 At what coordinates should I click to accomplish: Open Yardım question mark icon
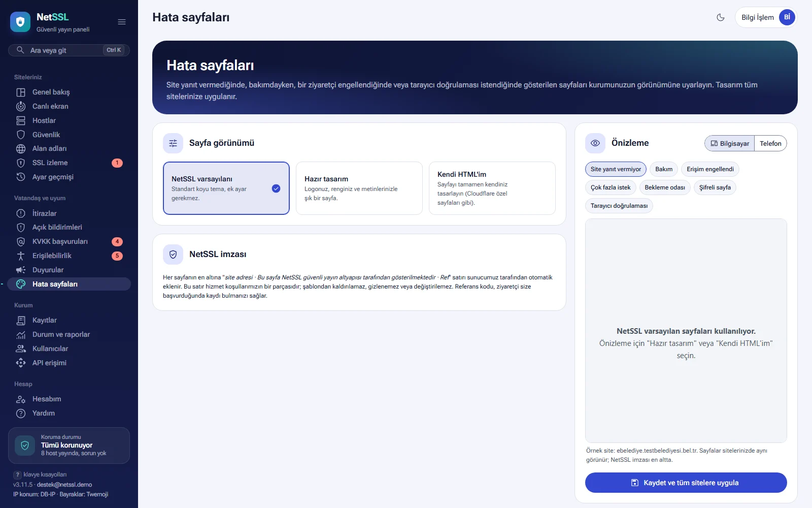coord(21,413)
